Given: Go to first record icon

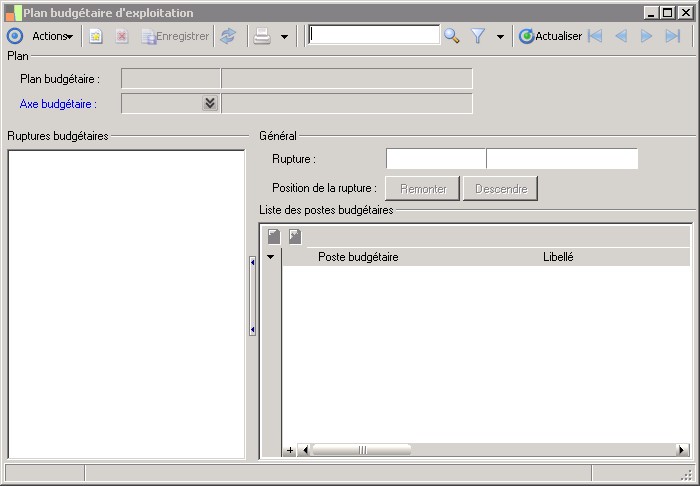Looking at the screenshot, I should pos(595,36).
